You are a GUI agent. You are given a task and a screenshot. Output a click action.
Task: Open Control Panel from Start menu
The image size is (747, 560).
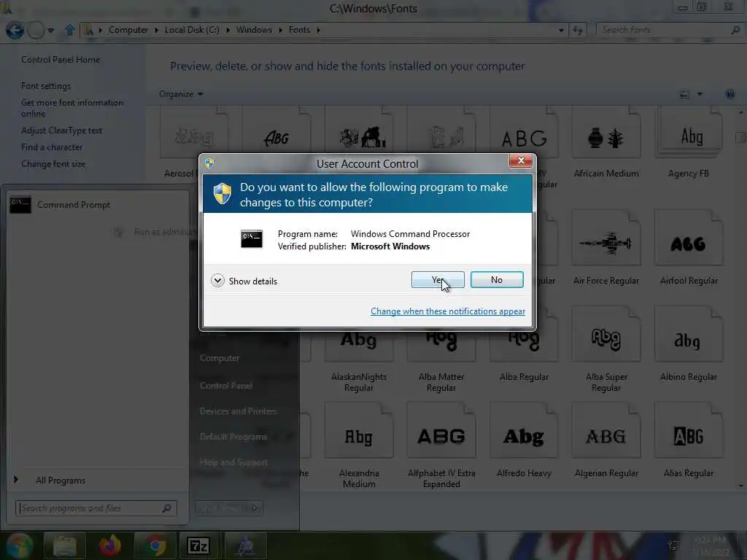226,385
